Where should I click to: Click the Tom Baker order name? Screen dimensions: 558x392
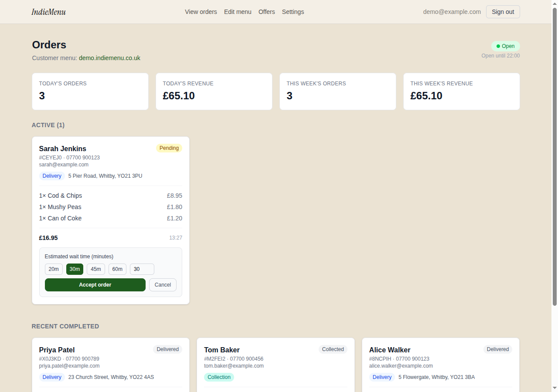pyautogui.click(x=222, y=350)
